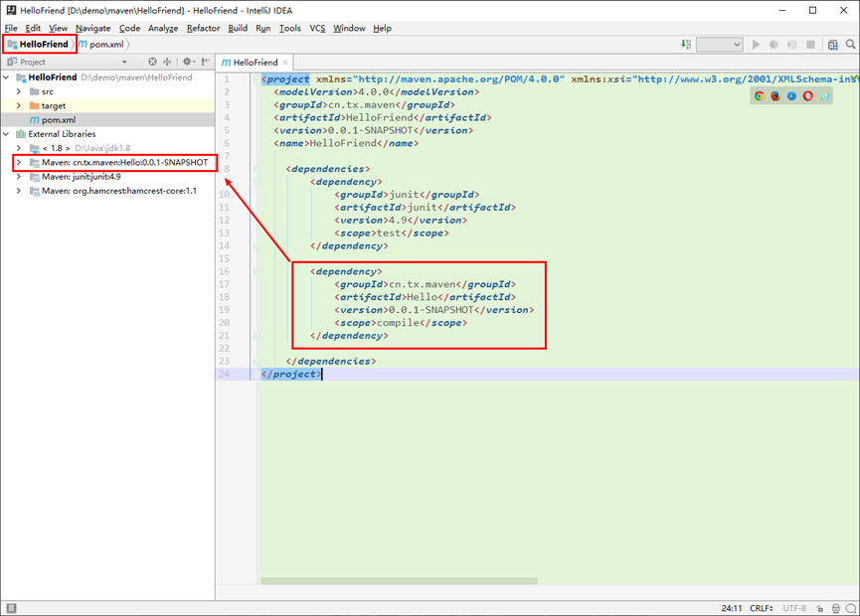The width and height of the screenshot is (860, 616).
Task: Expand Maven cn.tx.maven:Hello:0.0.1-SNAPSHOT library
Action: point(19,163)
